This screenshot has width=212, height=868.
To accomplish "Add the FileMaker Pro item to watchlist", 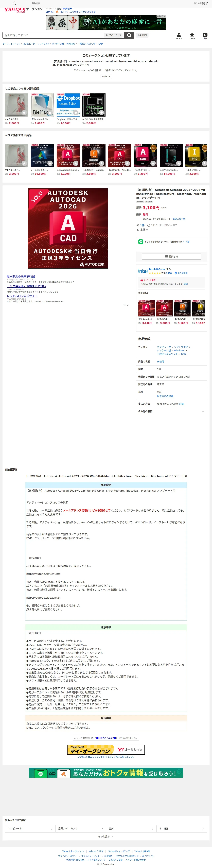I will click(x=50, y=113).
